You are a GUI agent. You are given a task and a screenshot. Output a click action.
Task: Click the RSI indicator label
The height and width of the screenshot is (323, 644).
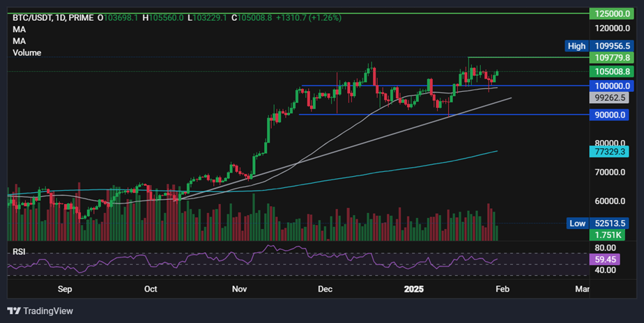point(19,251)
